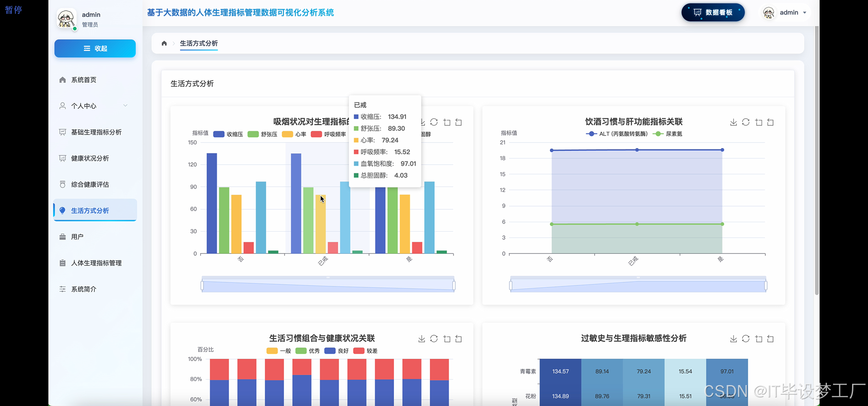Open the 数据看板 dashboard button

point(713,12)
